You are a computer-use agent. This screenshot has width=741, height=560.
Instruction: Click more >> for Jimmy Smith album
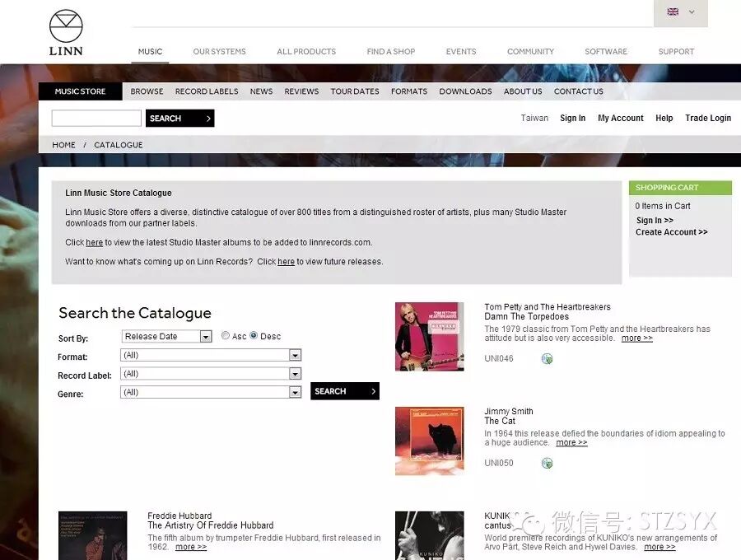[572, 443]
